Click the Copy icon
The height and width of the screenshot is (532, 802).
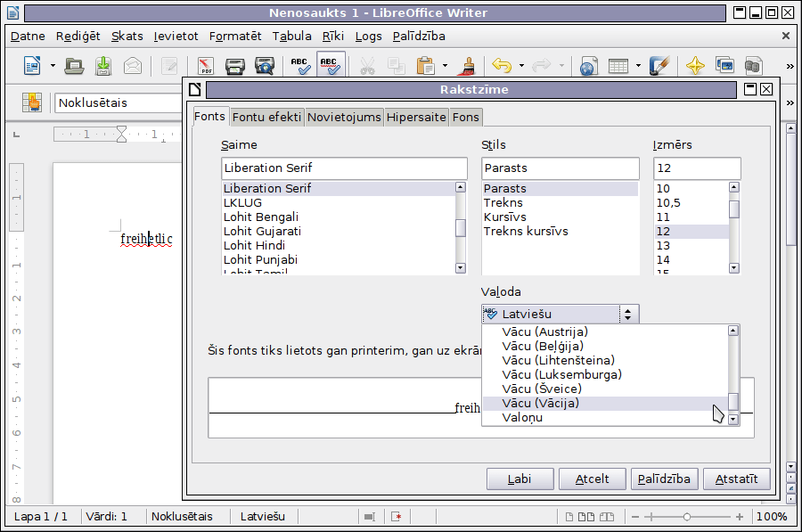(396, 65)
